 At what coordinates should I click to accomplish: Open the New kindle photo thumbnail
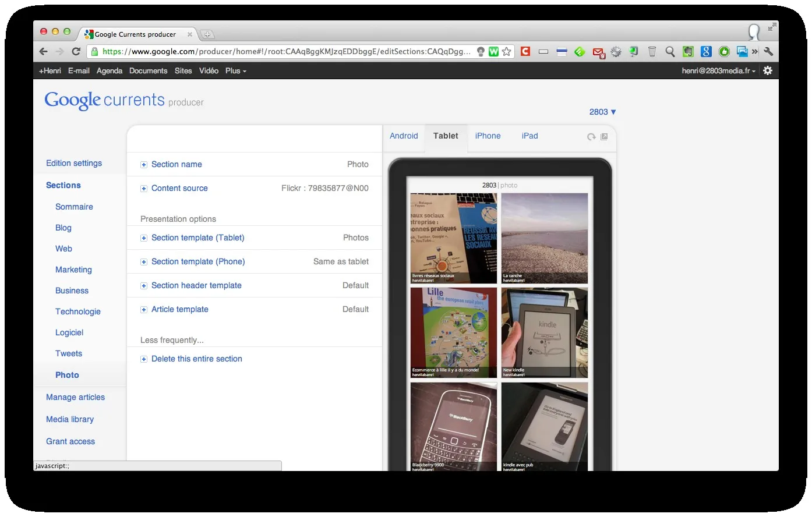[544, 332]
